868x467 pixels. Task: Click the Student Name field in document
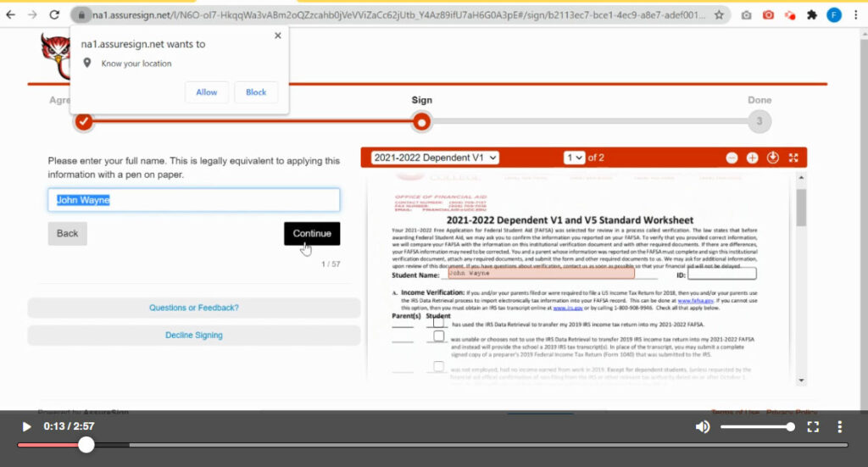pos(541,274)
